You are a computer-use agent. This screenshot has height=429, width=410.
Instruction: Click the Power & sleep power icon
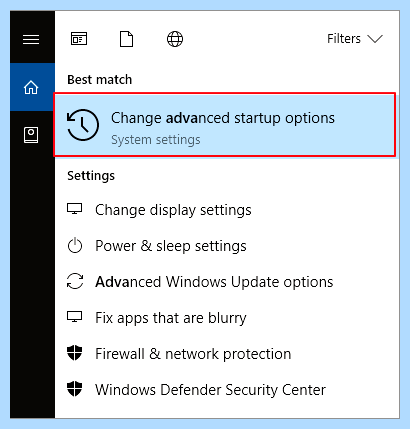[75, 245]
